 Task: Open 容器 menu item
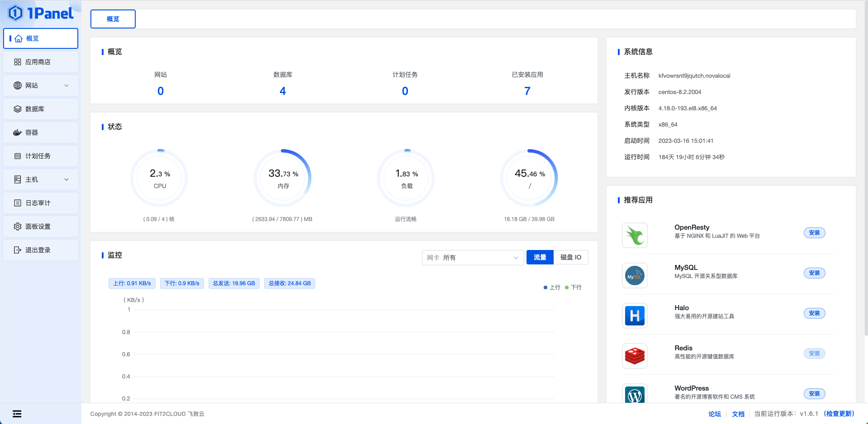(41, 132)
